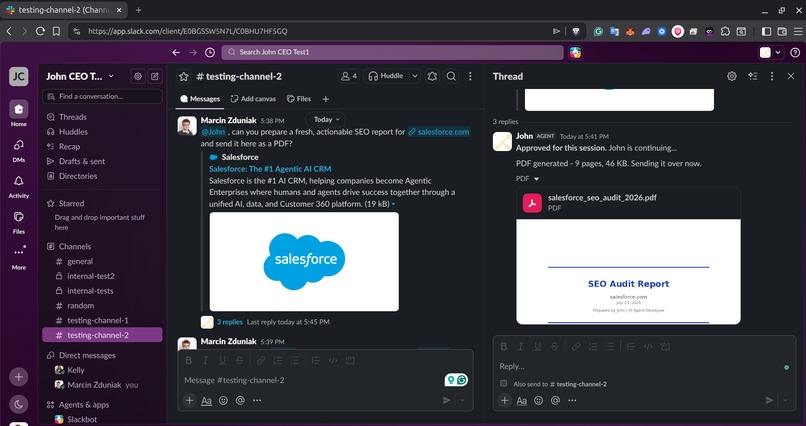The height and width of the screenshot is (426, 806).
Task: Add a new channel tab with plus
Action: (325, 99)
